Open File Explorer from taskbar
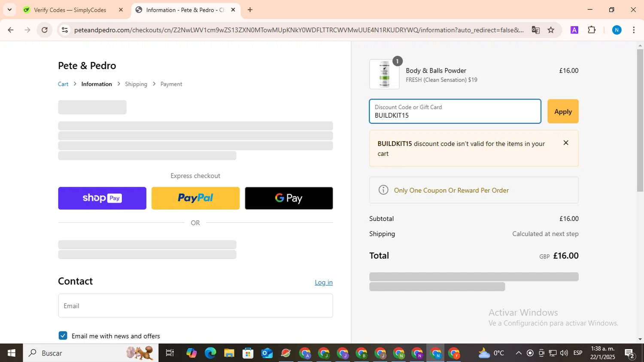 point(229,353)
